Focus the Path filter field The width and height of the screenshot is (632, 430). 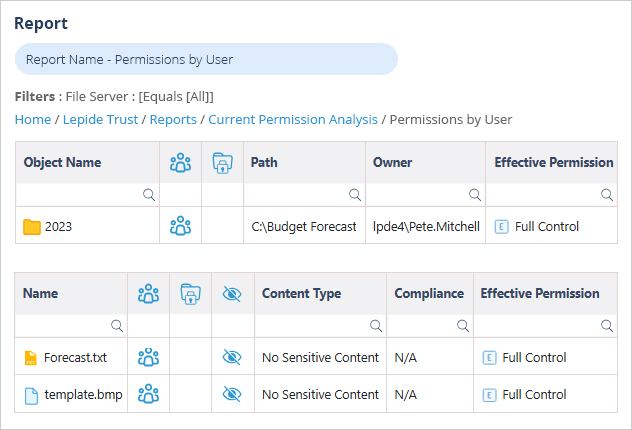tap(304, 195)
